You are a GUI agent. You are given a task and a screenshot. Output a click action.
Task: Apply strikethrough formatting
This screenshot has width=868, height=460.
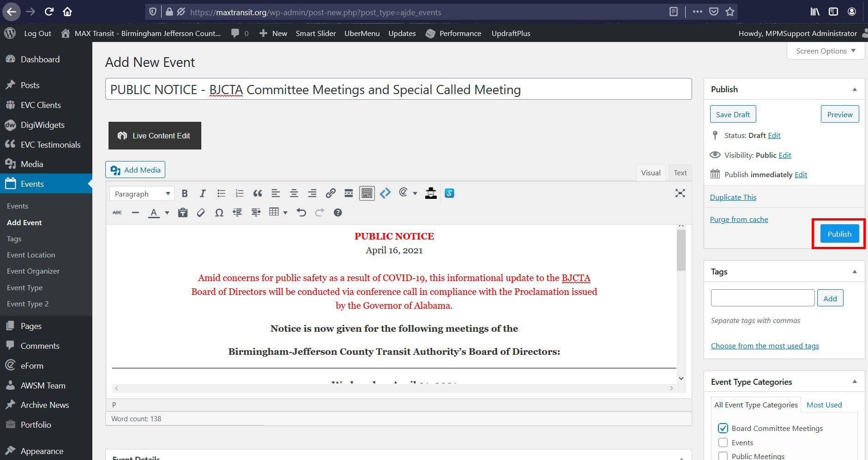(x=117, y=213)
